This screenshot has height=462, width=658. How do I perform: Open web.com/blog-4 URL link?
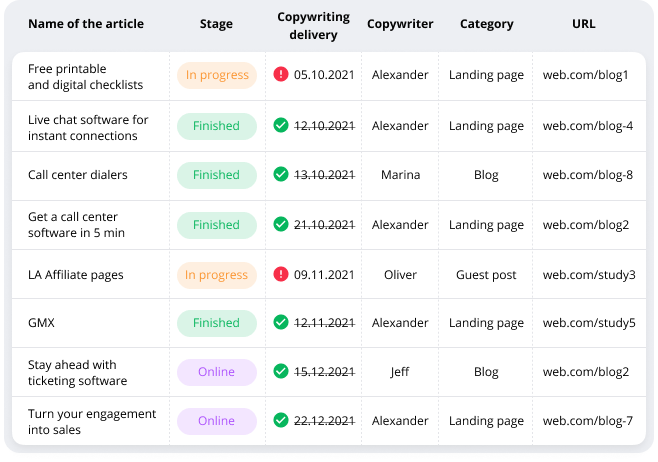click(587, 126)
